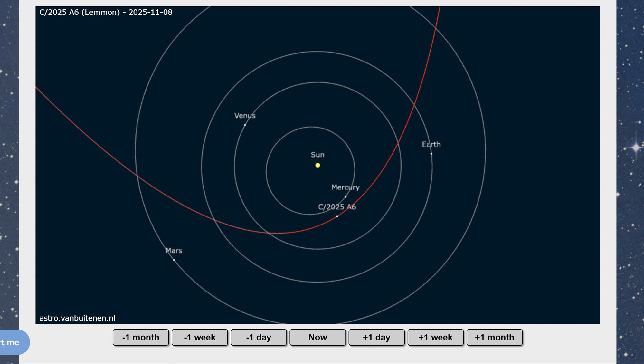This screenshot has width=644, height=364.
Task: Select the Mercury planet marker dot
Action: coord(346,196)
